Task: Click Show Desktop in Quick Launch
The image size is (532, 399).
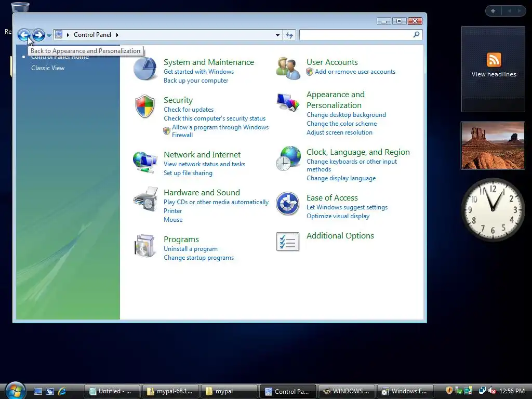Action: 37,391
